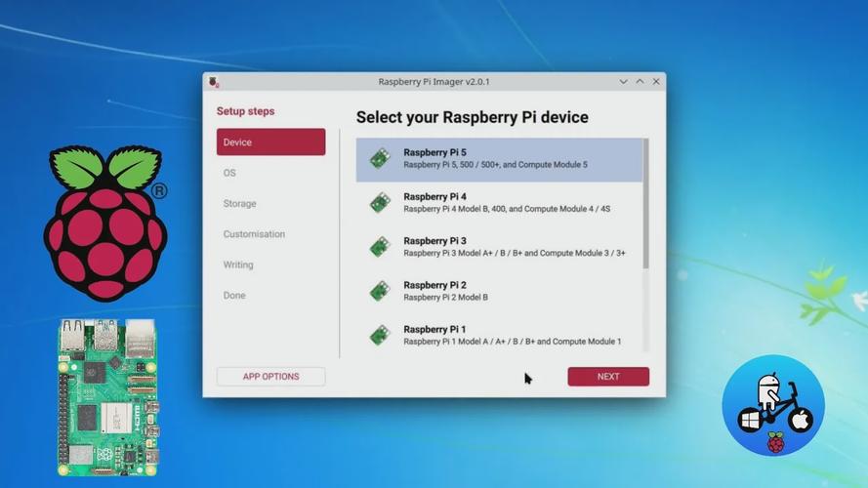Screen dimensions: 868x488
Task: Click the Imager app icon in title bar
Action: [x=214, y=82]
